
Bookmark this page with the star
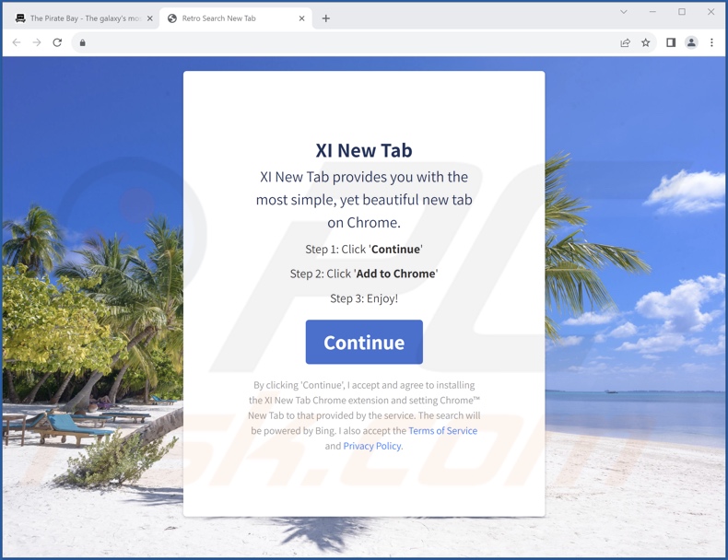click(x=646, y=42)
